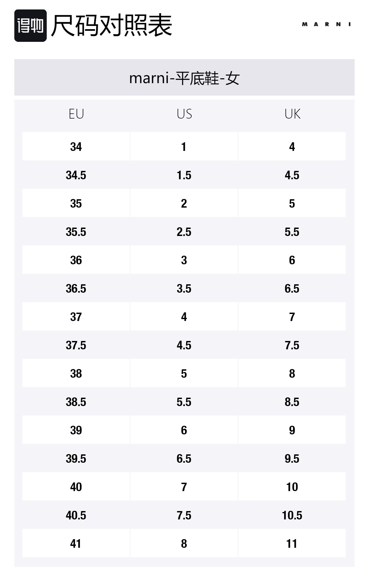Select the EU size 39 cell
This screenshot has width=389, height=588.
[76, 430]
